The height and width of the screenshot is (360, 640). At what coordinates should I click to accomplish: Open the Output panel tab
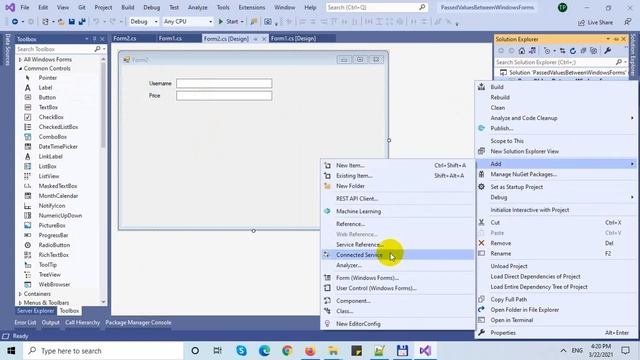[x=50, y=323]
